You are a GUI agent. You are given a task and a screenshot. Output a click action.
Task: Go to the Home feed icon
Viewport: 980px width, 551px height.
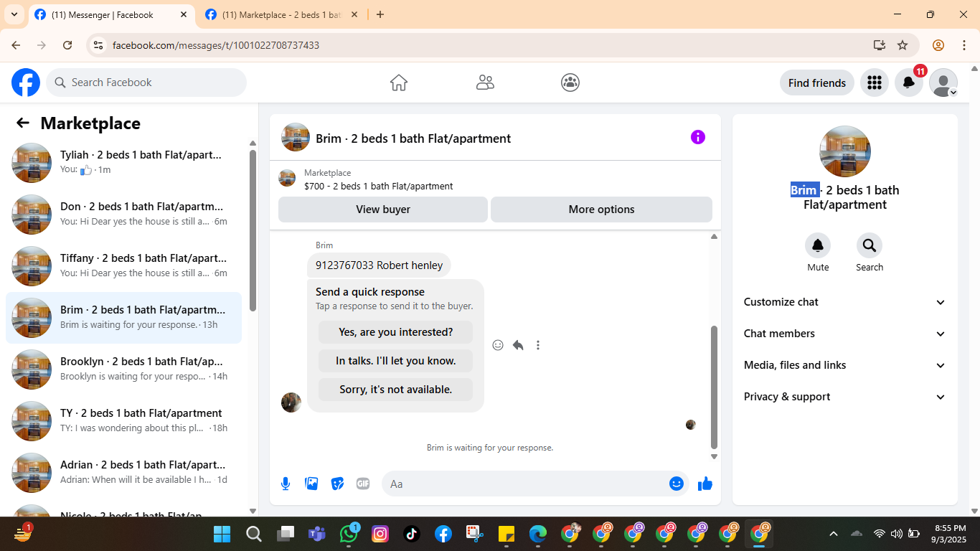(399, 83)
